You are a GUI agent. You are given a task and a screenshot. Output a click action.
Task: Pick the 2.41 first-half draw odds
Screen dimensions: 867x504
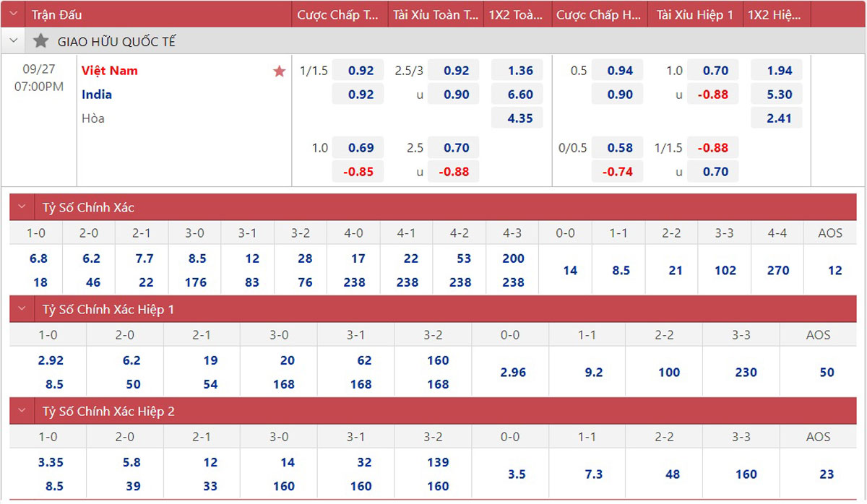780,118
